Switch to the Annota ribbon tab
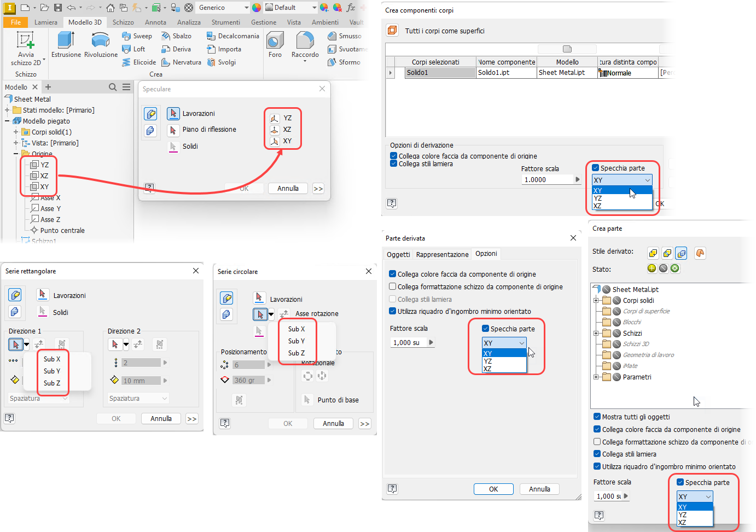 pyautogui.click(x=155, y=22)
